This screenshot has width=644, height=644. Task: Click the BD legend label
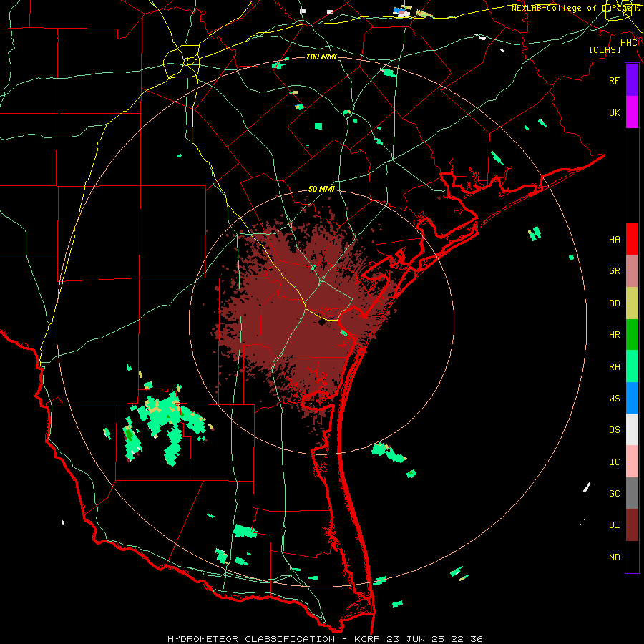tap(614, 303)
